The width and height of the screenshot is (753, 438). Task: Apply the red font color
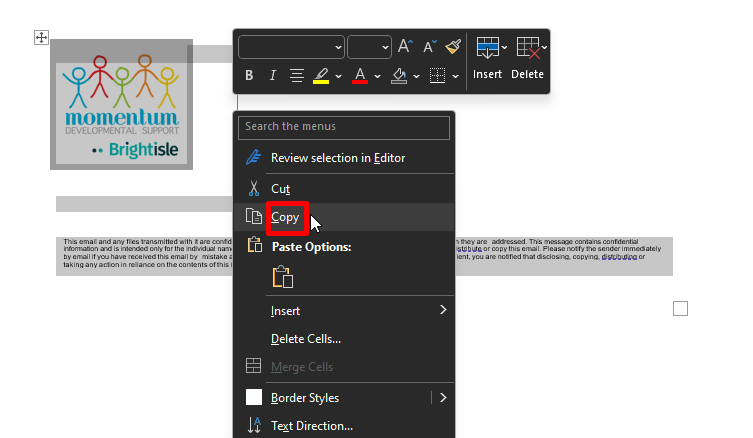(x=360, y=75)
